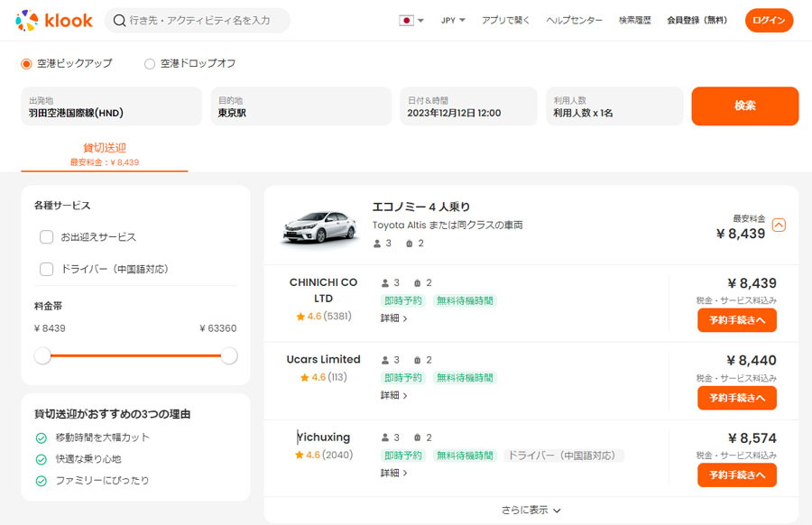Click passenger icon in Ucars Limited row
This screenshot has height=525, width=812.
pyautogui.click(x=385, y=360)
